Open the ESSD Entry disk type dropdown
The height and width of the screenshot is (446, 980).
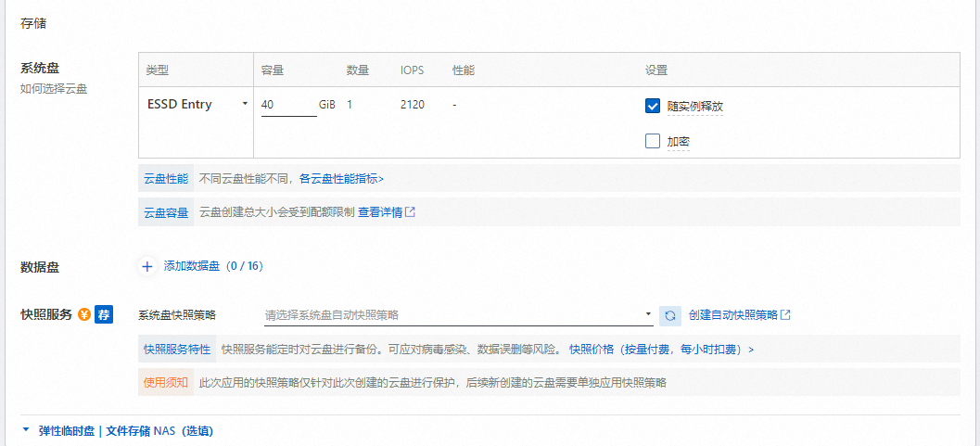(x=197, y=105)
